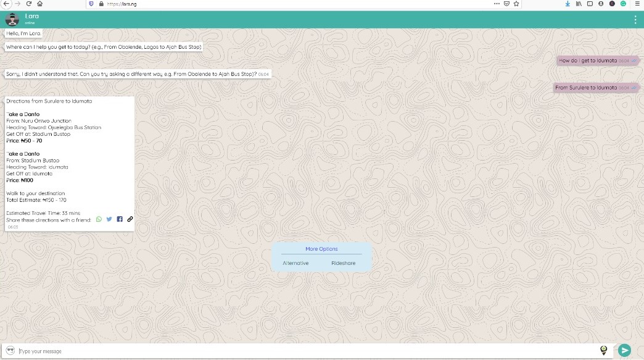Copy directions link with chain icon
Image resolution: width=644 pixels, height=360 pixels.
[130, 219]
